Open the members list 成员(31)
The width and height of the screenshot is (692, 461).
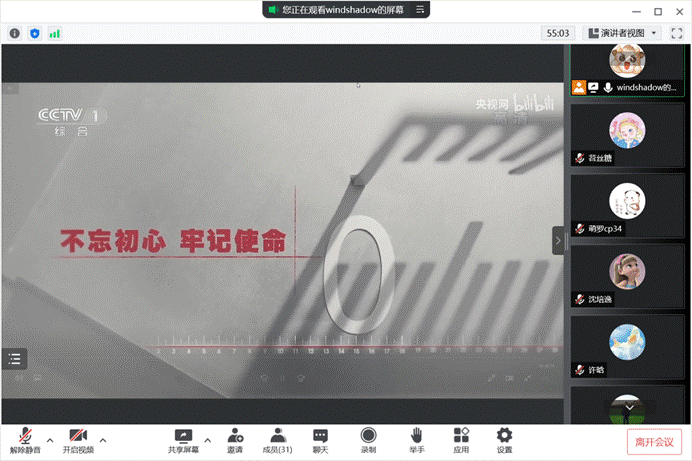pyautogui.click(x=277, y=439)
